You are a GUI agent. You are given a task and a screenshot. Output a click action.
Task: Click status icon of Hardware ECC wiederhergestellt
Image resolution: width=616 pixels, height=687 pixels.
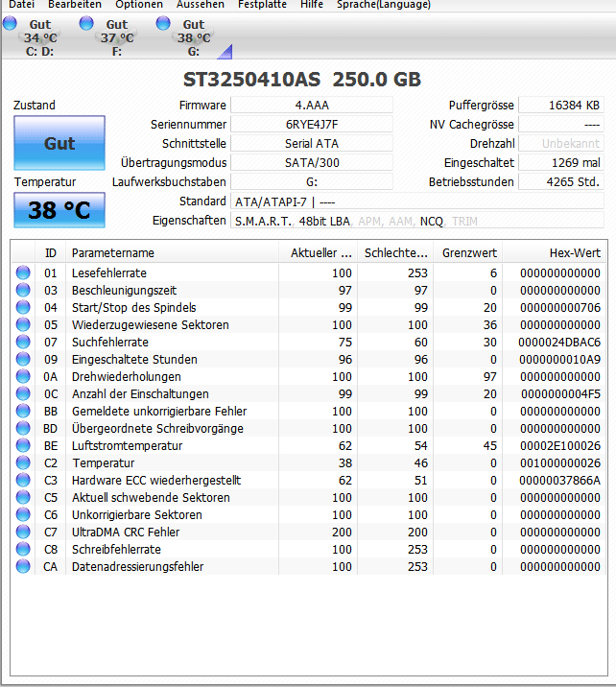(x=23, y=480)
